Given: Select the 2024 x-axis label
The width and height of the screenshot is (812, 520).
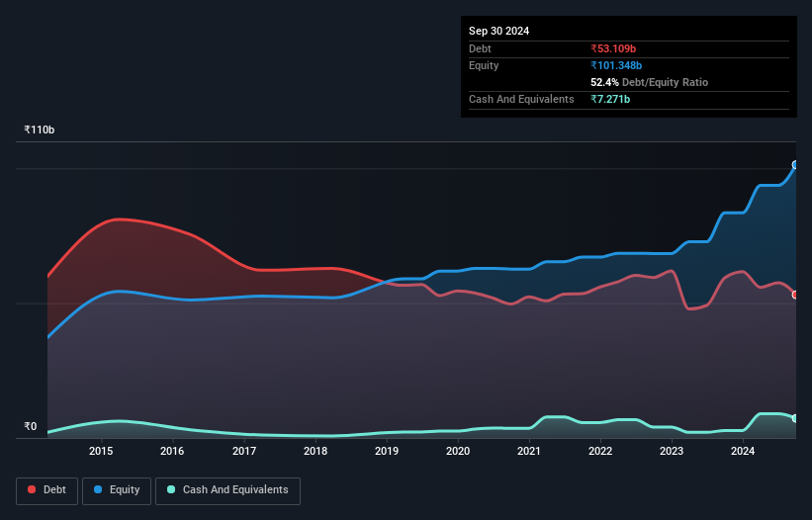Looking at the screenshot, I should pos(743,451).
